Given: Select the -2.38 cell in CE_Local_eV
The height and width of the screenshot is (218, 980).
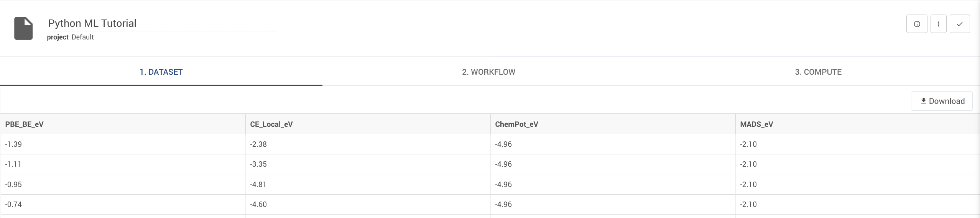Looking at the screenshot, I should coord(258,144).
